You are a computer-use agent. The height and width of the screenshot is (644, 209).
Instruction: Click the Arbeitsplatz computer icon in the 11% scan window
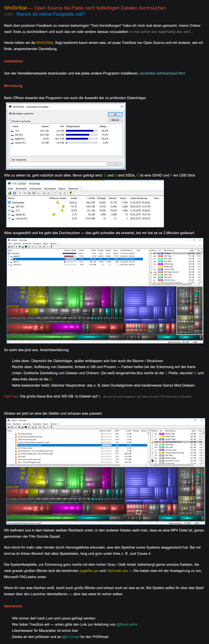[x=9, y=203]
